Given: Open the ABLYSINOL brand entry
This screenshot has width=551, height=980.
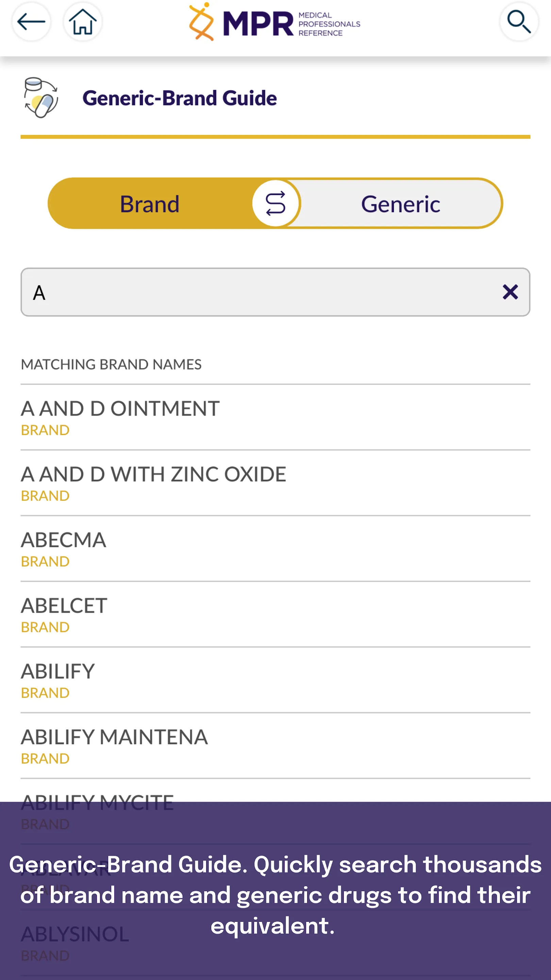Looking at the screenshot, I should [x=75, y=942].
